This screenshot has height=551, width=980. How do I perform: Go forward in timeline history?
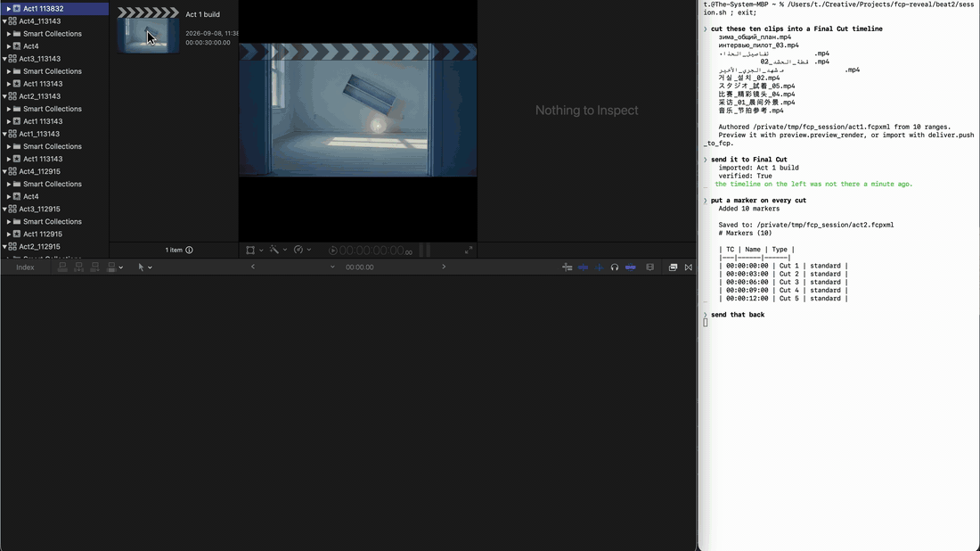444,267
